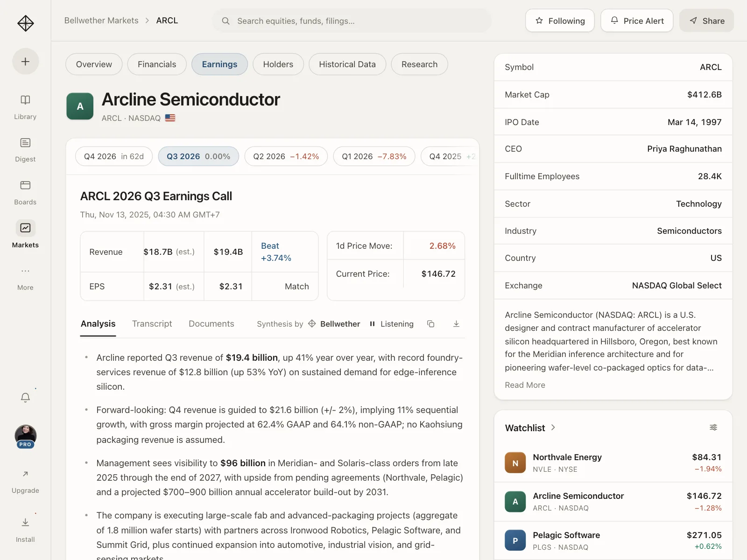The image size is (747, 560).
Task: Click the Northvale Energy logo icon
Action: (515, 463)
